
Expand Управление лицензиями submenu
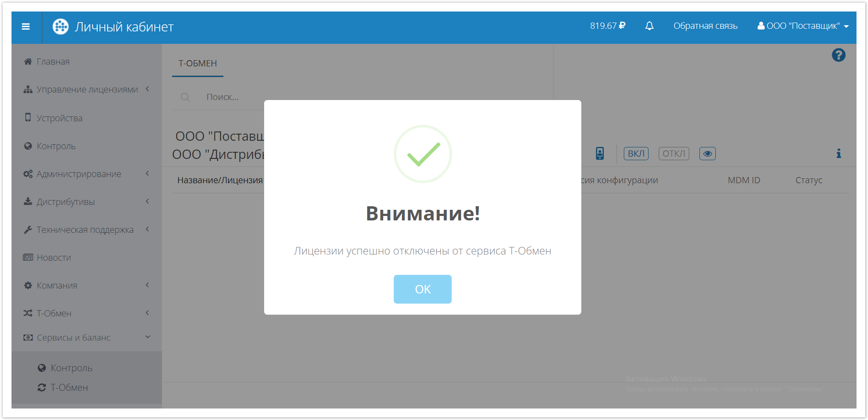[87, 89]
